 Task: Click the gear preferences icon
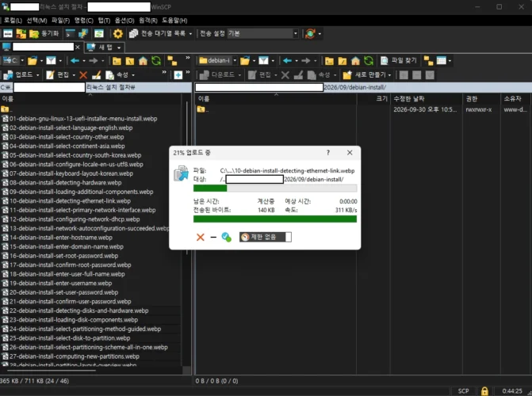117,33
